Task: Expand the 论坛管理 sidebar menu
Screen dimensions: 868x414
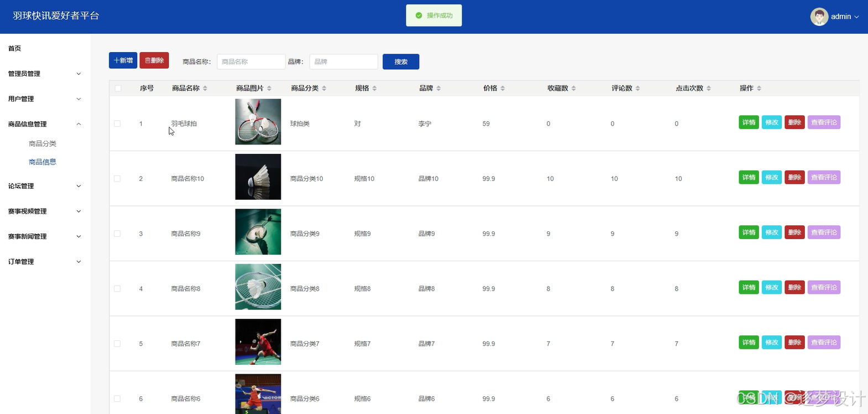Action: point(45,186)
